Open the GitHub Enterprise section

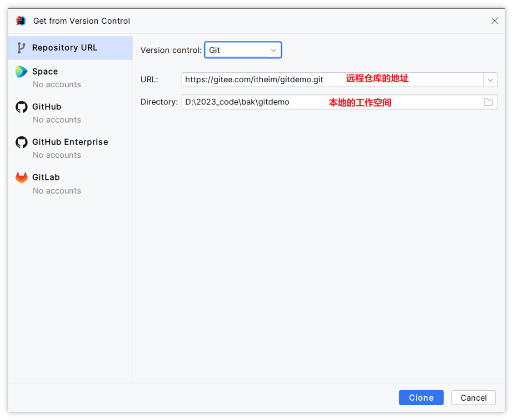71,148
